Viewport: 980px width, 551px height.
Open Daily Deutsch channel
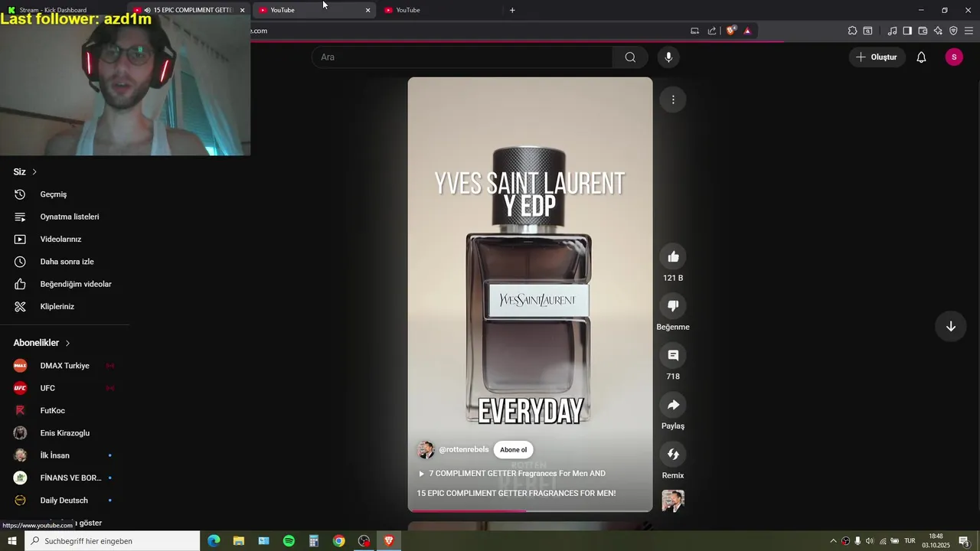coord(64,500)
